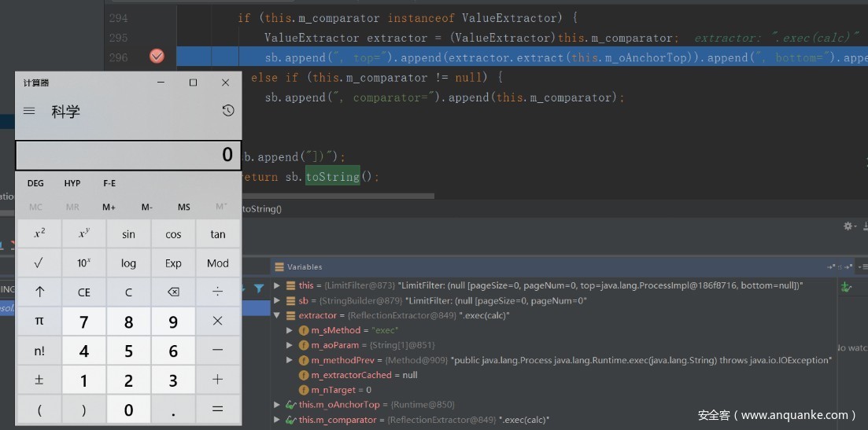
Task: Click the filter funnel icon in debugger
Action: pyautogui.click(x=259, y=289)
